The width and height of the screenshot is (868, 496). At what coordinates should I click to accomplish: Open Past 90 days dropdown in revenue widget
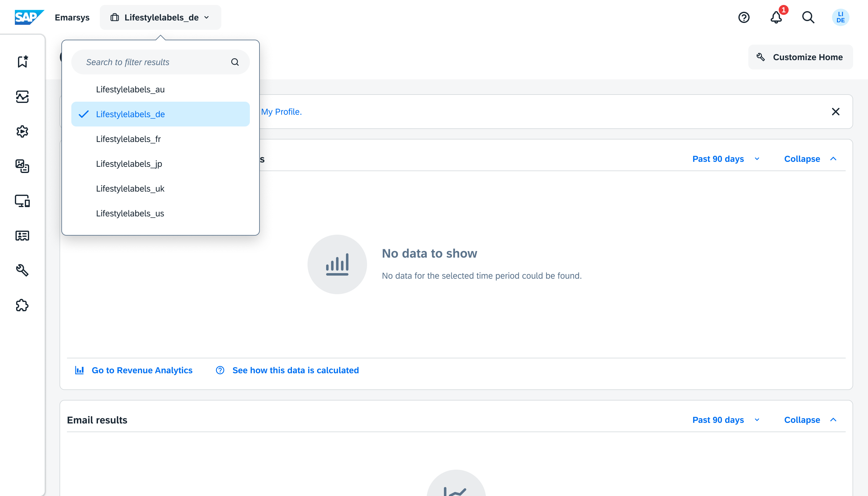[726, 159]
